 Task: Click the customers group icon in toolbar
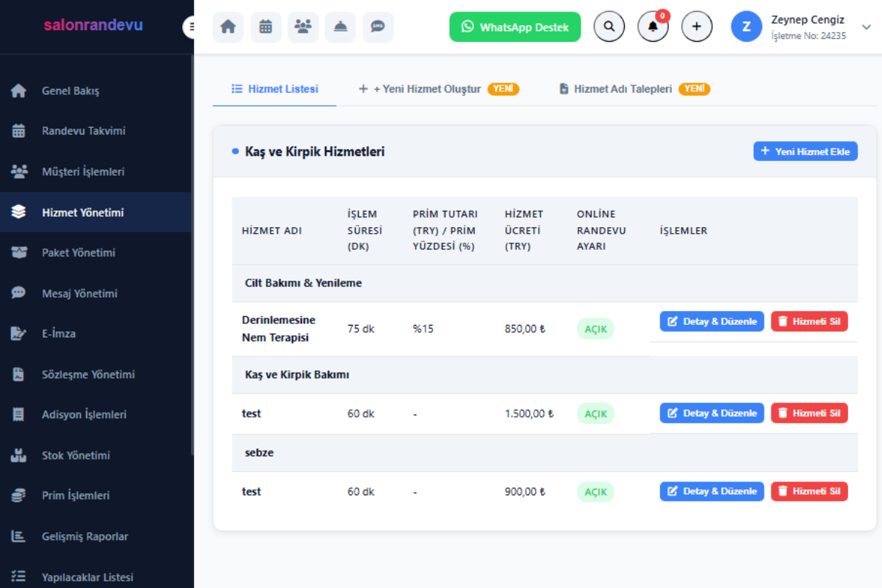pos(303,27)
